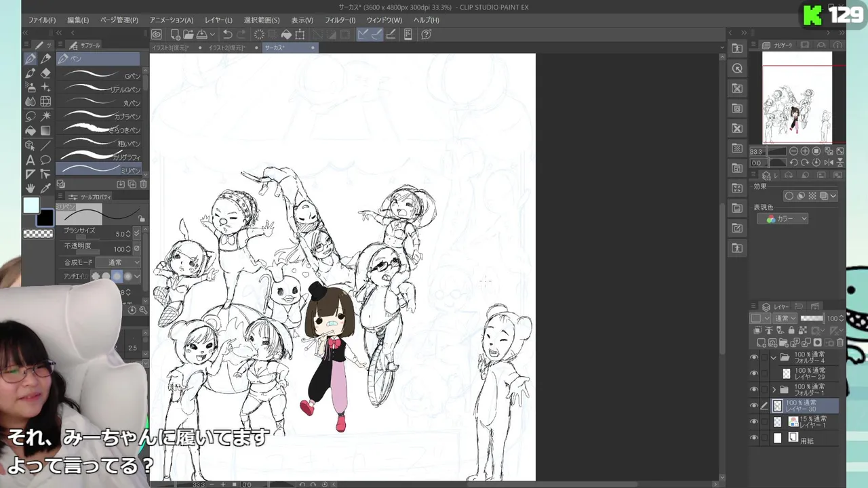Hide レイヤー 29 with its eye icon
Screen dimensions: 868x488
tap(754, 373)
